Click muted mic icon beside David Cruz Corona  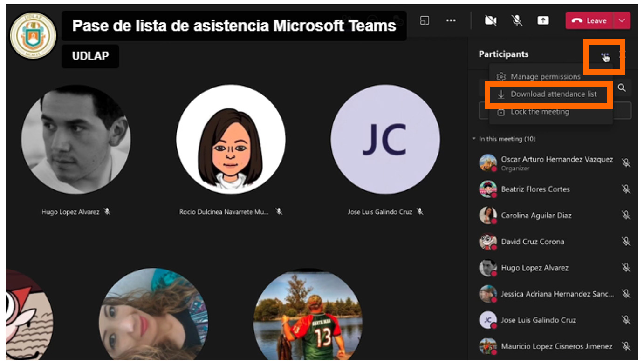coord(626,242)
